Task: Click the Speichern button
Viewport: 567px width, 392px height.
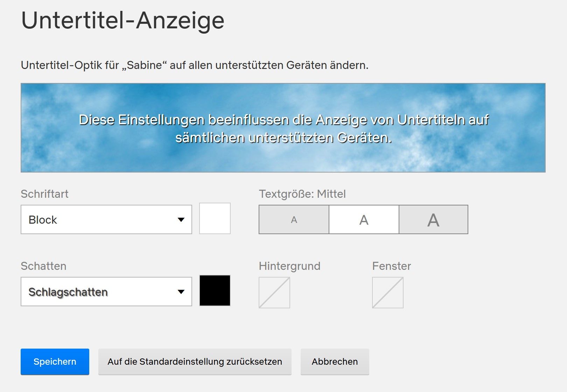Action: click(55, 362)
